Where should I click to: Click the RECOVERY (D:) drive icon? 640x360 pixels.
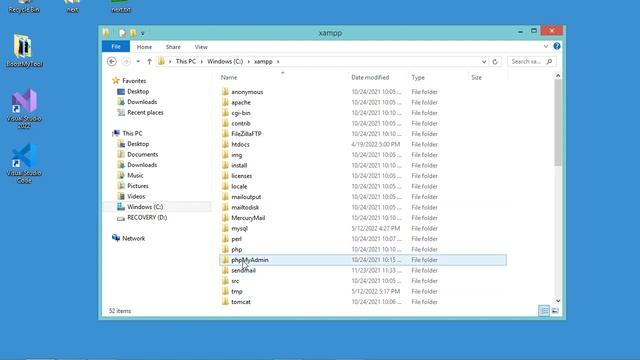click(121, 218)
